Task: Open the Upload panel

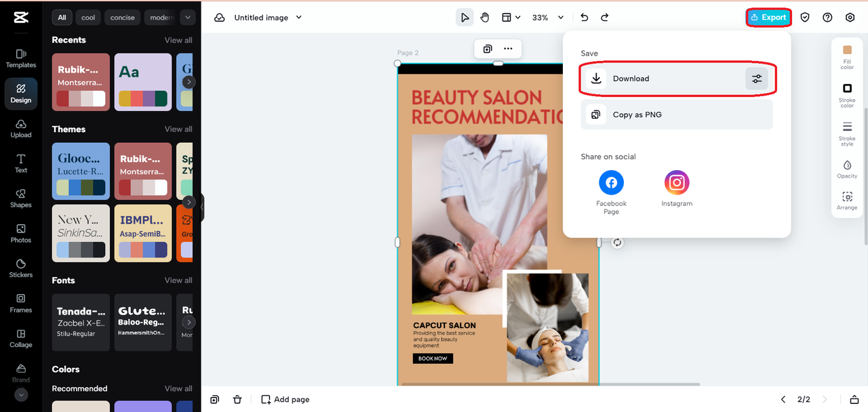Action: click(21, 129)
